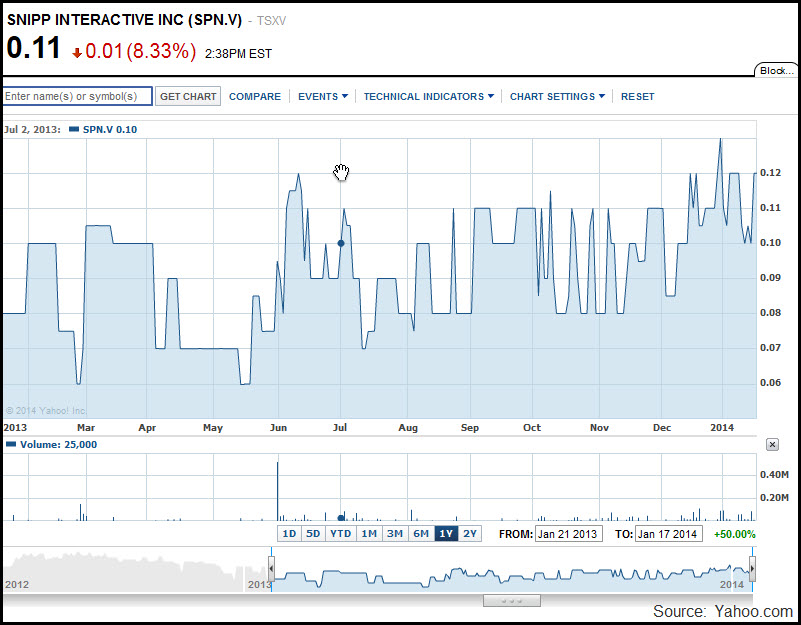Click the TSXV exchange label
This screenshot has width=801, height=625.
pyautogui.click(x=271, y=21)
